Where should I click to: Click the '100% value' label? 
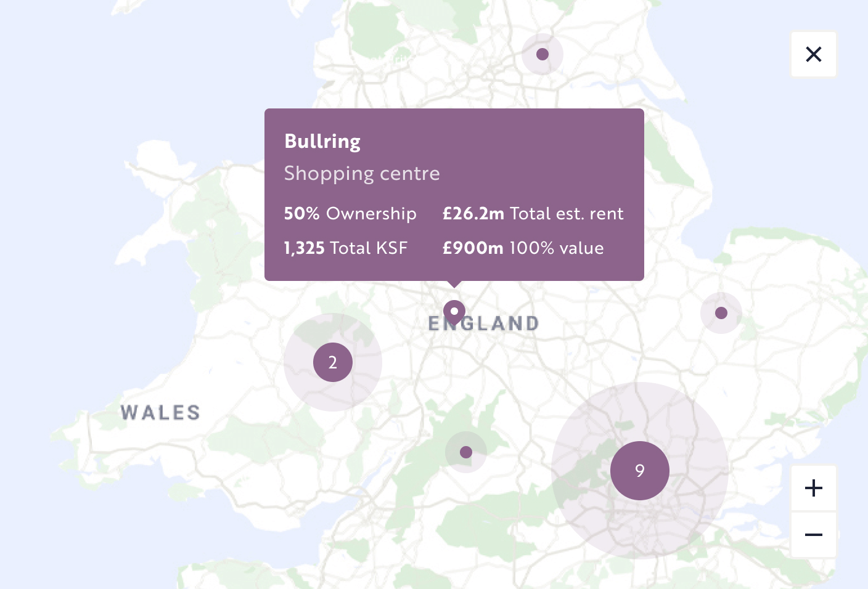tap(556, 248)
